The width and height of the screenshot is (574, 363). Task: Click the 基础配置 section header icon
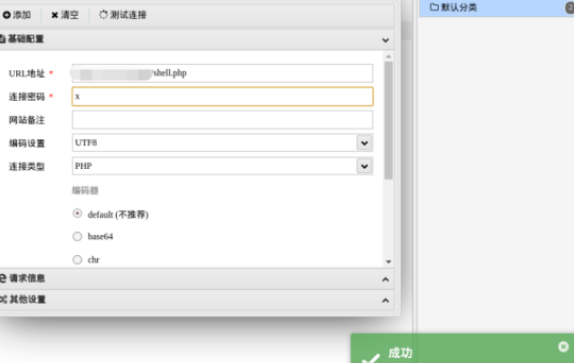2,39
